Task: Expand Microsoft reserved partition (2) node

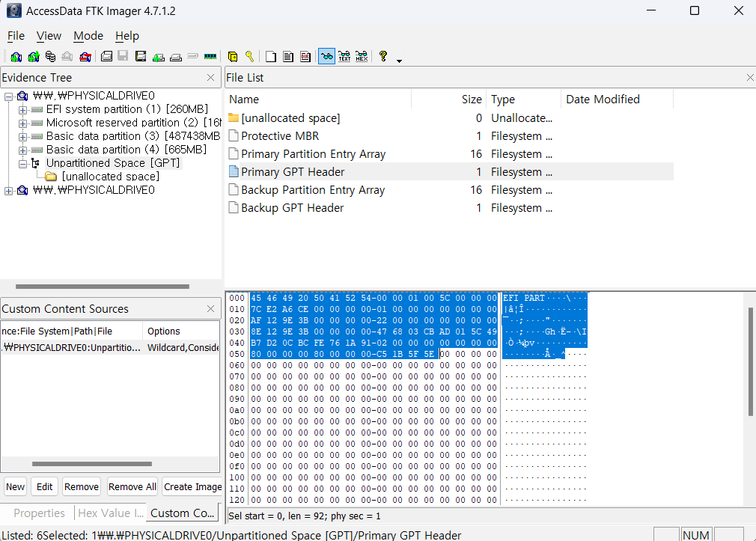Action: tap(22, 123)
